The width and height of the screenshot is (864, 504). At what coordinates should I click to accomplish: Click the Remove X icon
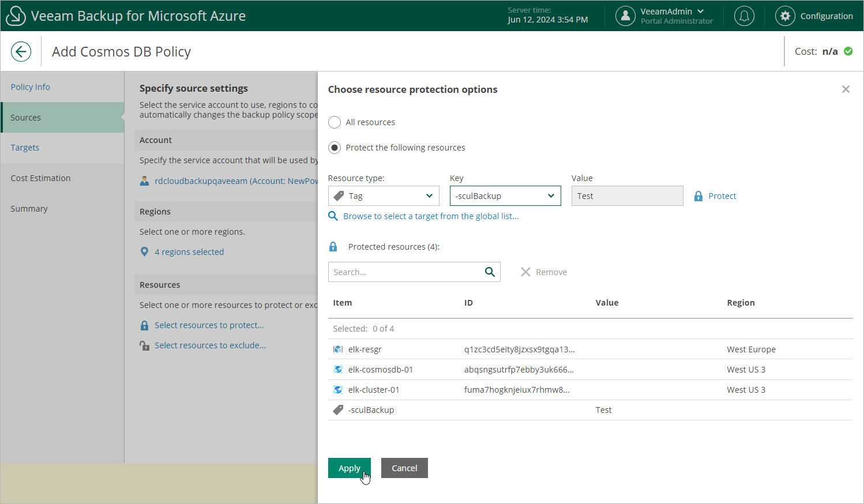coord(525,272)
